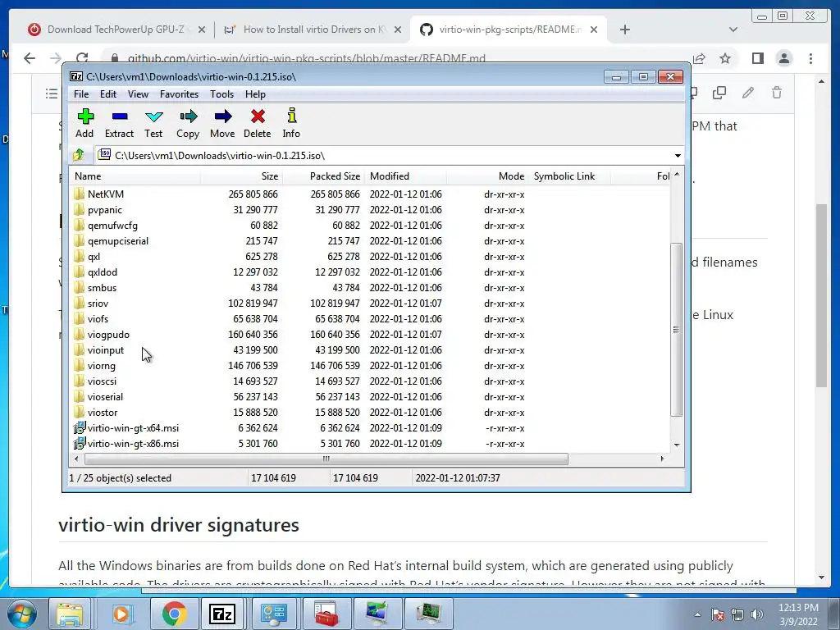Open the Chrome three-dot menu
The height and width of the screenshot is (630, 840).
pyautogui.click(x=811, y=58)
